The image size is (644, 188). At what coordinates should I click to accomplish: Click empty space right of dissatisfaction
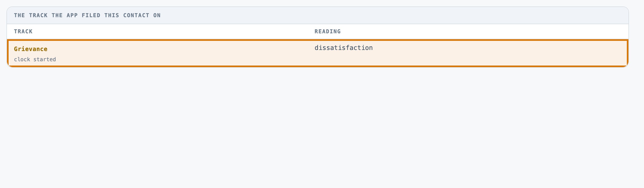pyautogui.click(x=499, y=53)
